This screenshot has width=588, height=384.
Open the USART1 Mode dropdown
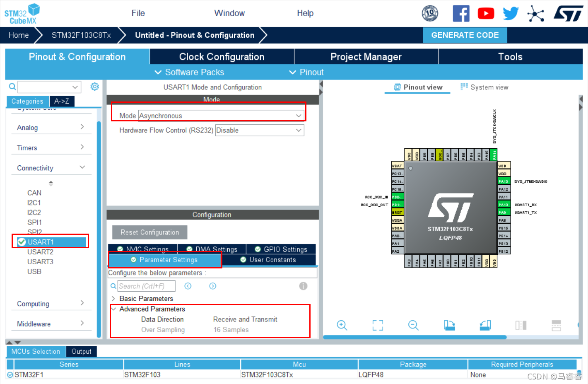221,116
